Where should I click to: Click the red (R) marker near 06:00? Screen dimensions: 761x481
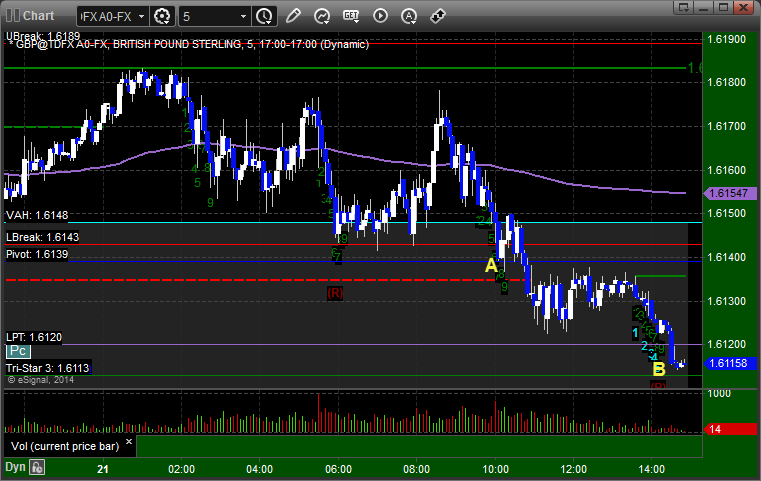[335, 293]
